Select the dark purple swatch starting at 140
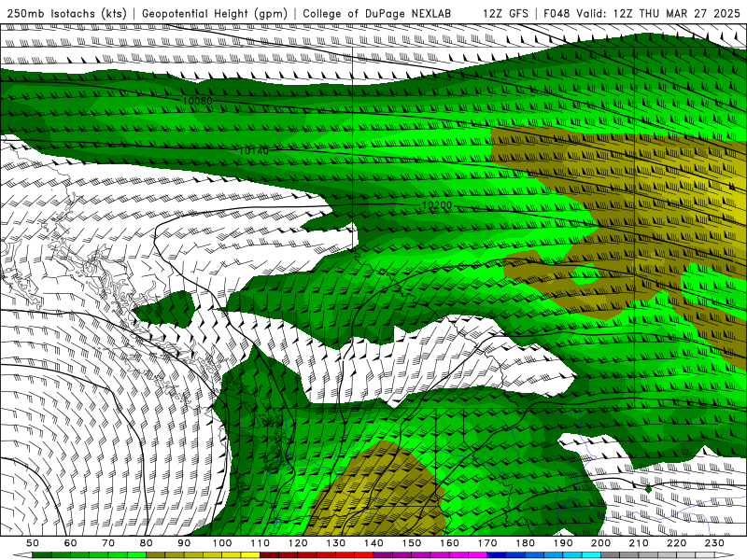The width and height of the screenshot is (747, 560). [383, 555]
